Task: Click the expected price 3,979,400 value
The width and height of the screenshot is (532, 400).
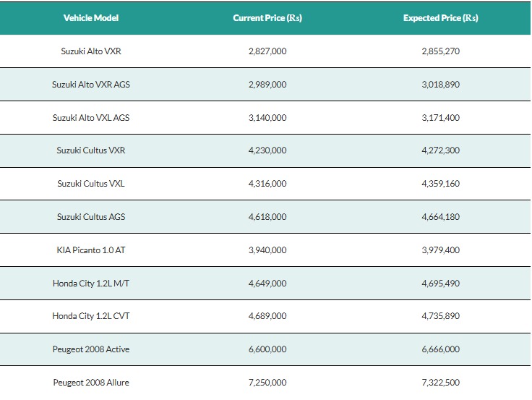Action: click(441, 250)
